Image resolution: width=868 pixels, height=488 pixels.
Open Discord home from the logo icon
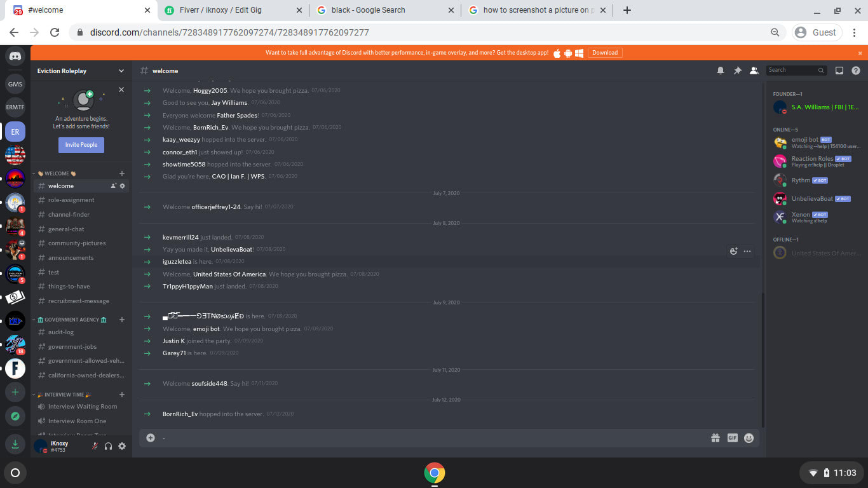point(15,56)
